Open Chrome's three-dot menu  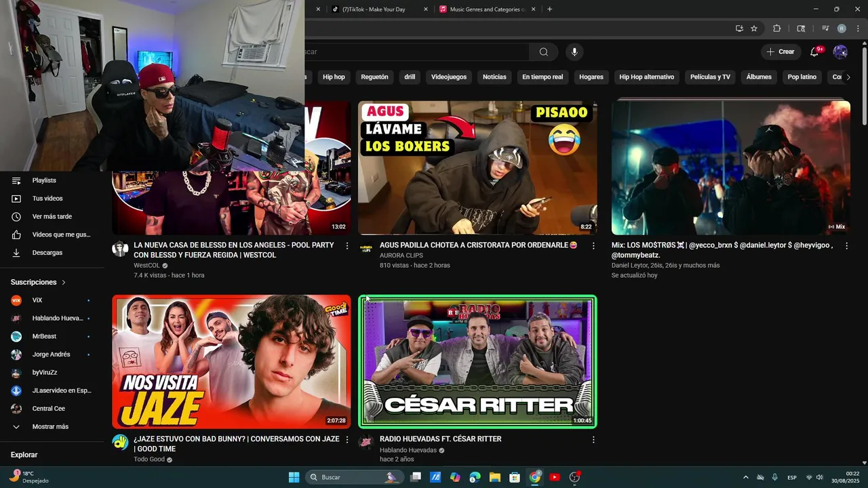[x=858, y=28]
